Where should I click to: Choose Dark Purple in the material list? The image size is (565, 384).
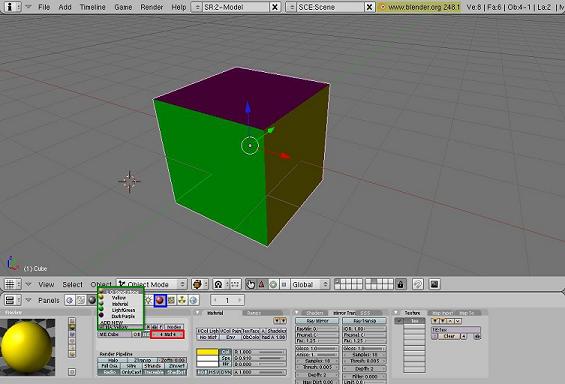coord(123,316)
